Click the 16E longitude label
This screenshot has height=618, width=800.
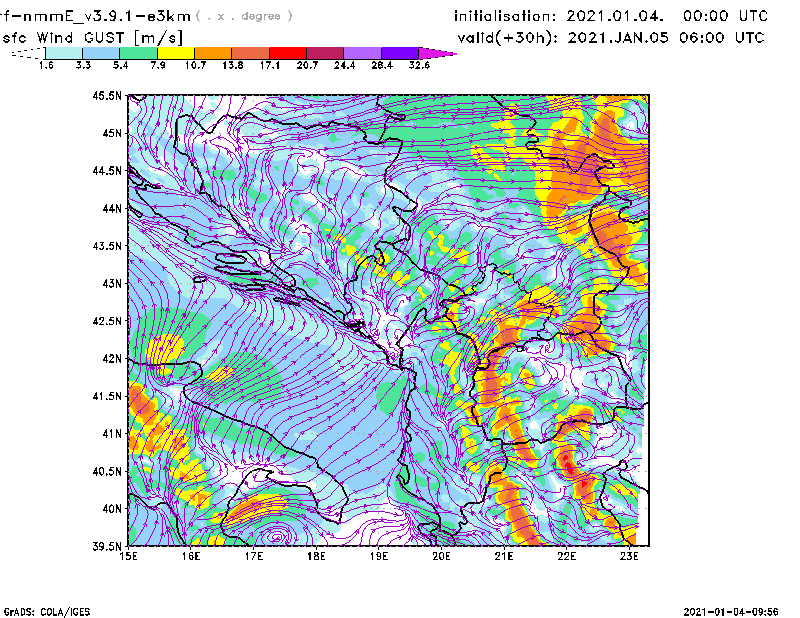coord(191,556)
